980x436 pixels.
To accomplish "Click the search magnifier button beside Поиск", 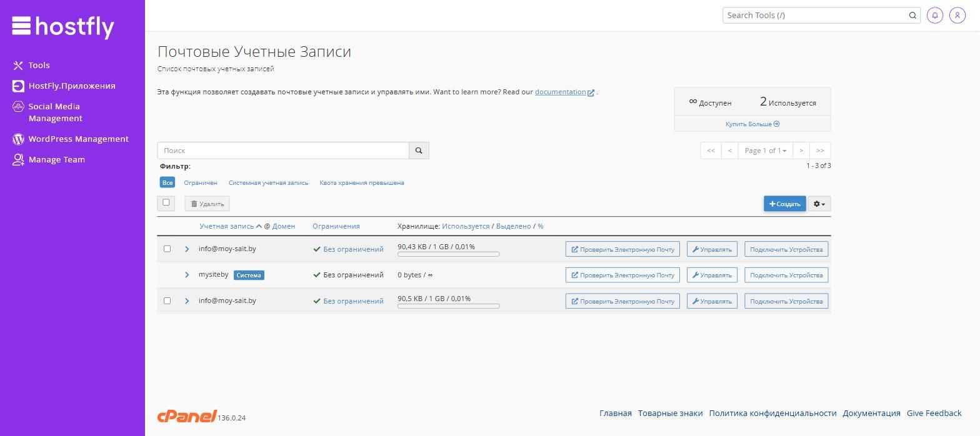I will click(x=419, y=151).
